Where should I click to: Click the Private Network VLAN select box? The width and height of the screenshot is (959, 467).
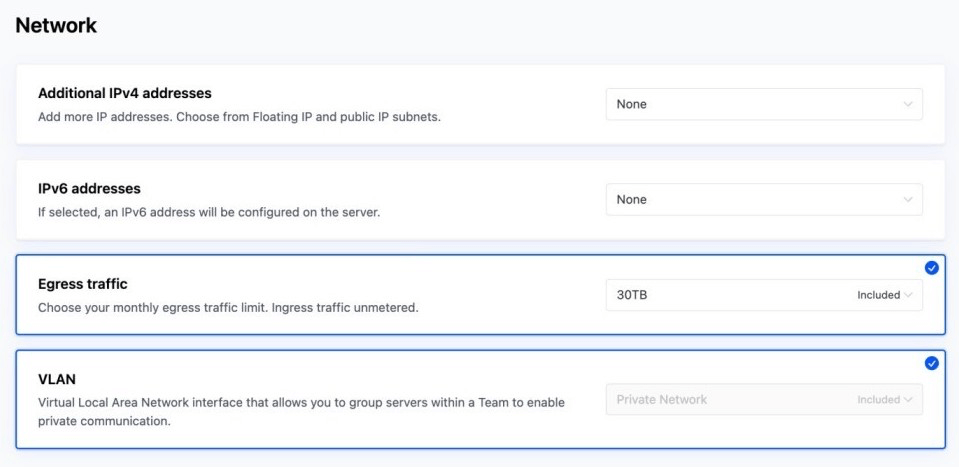point(730,400)
